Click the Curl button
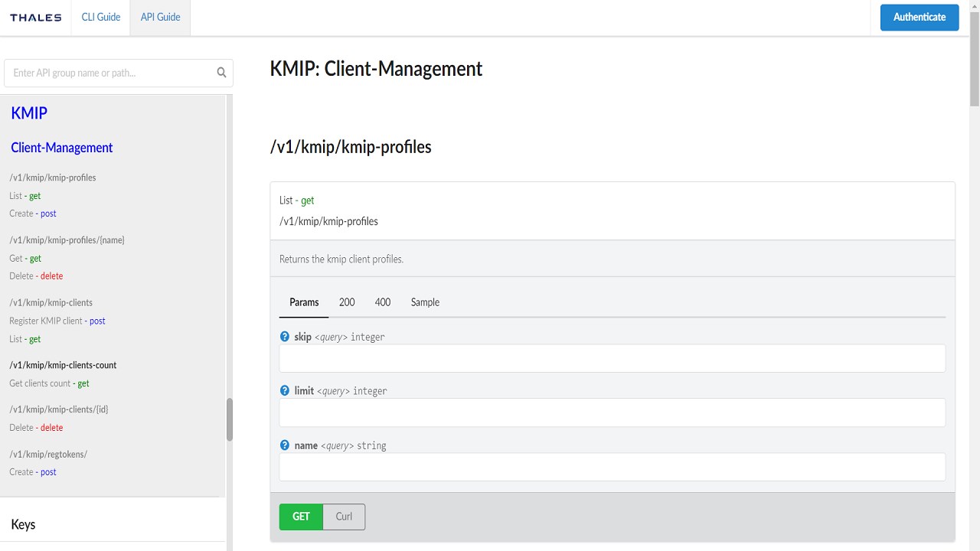 (344, 517)
